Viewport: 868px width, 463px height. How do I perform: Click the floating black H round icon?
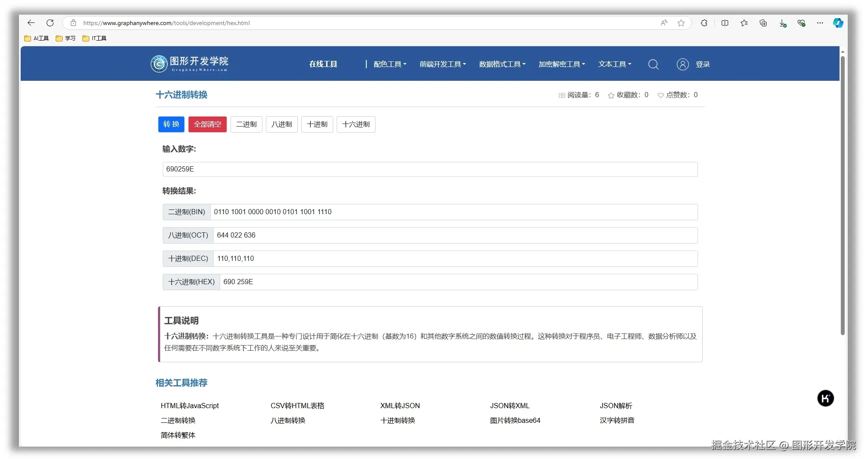[x=825, y=398]
